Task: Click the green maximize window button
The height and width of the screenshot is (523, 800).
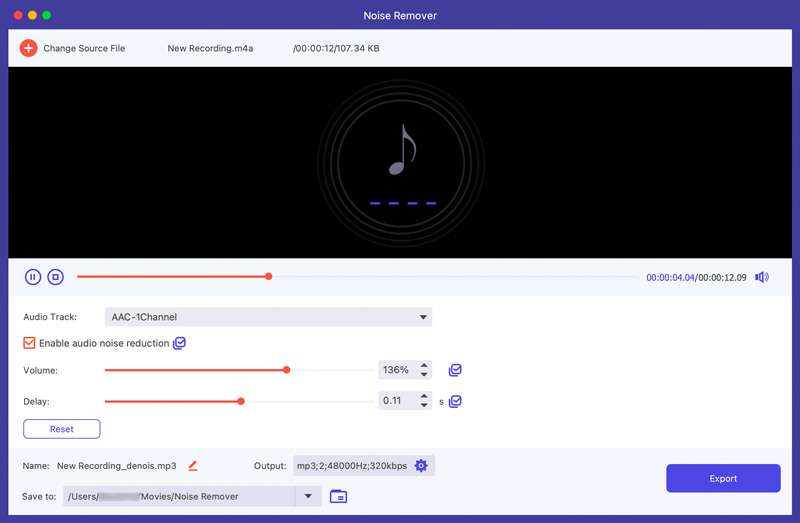Action: click(x=46, y=15)
